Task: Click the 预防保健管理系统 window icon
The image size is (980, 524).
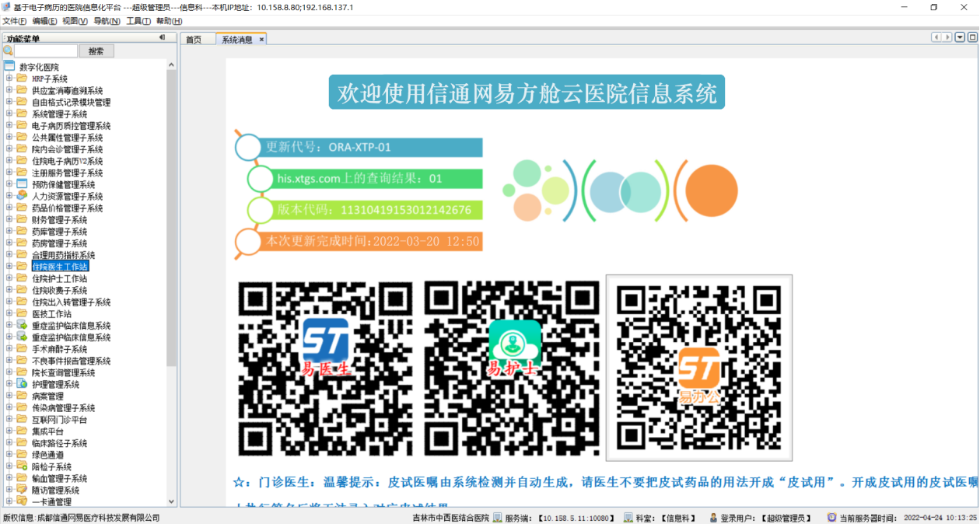Action: pyautogui.click(x=22, y=184)
